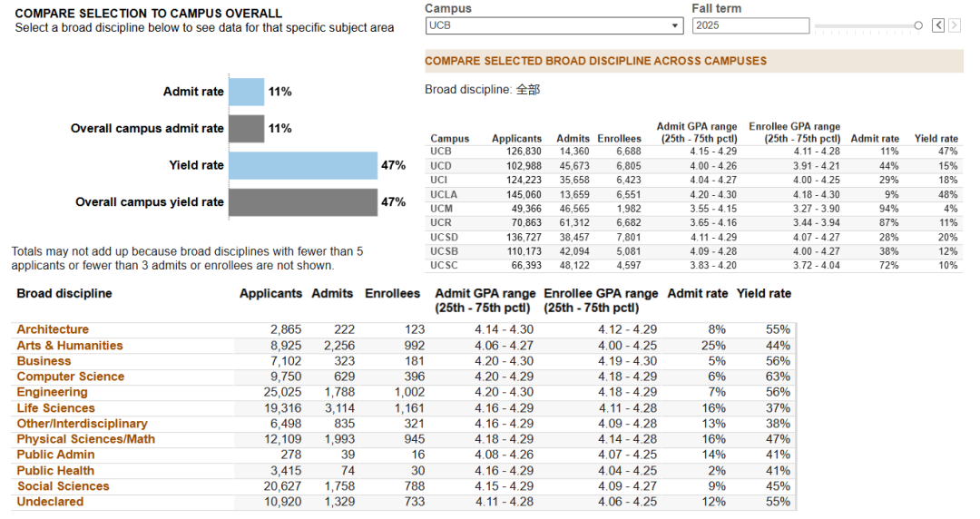The image size is (980, 519).
Task: Choose the Undeclared discipline link
Action: pyautogui.click(x=50, y=502)
